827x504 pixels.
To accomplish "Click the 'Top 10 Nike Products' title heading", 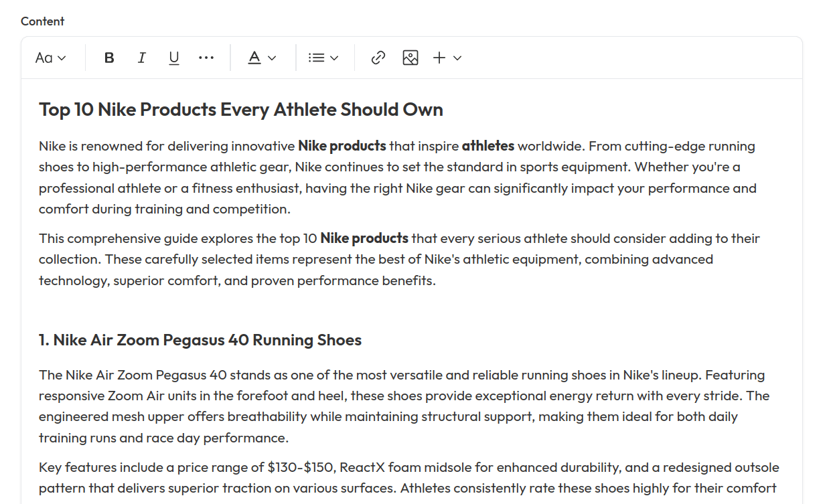I will pos(240,110).
